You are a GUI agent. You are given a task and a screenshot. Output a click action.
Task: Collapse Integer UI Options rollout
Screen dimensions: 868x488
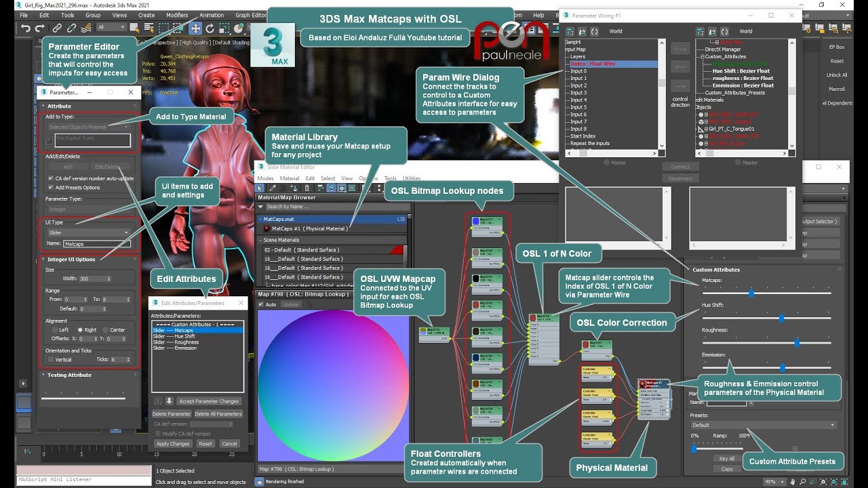[x=89, y=259]
